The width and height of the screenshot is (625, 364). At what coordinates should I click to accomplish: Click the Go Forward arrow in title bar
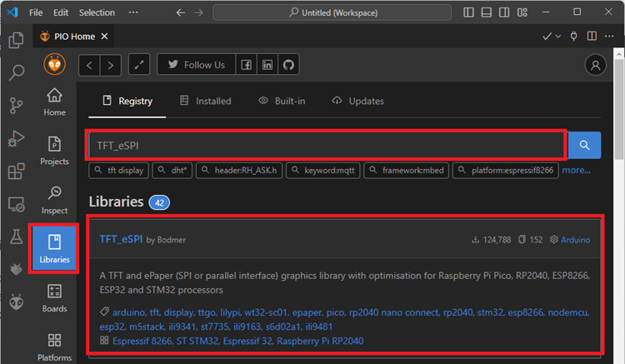pyautogui.click(x=198, y=12)
